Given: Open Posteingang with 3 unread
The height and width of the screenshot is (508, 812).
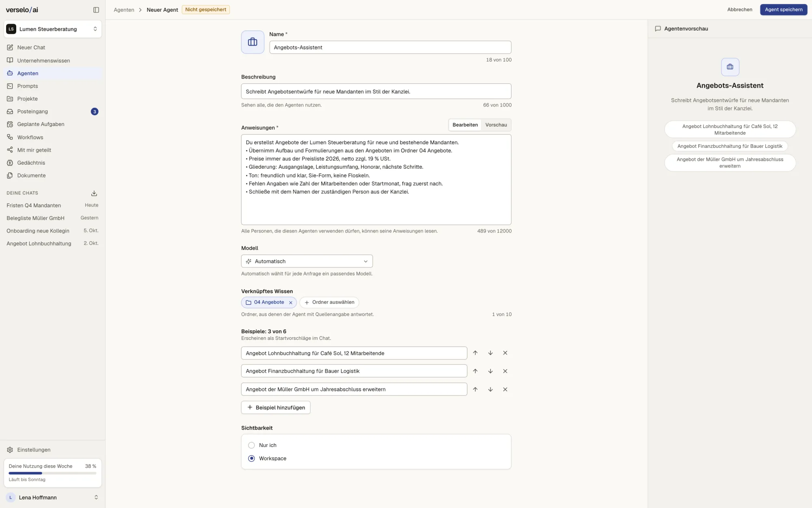Looking at the screenshot, I should 53,111.
